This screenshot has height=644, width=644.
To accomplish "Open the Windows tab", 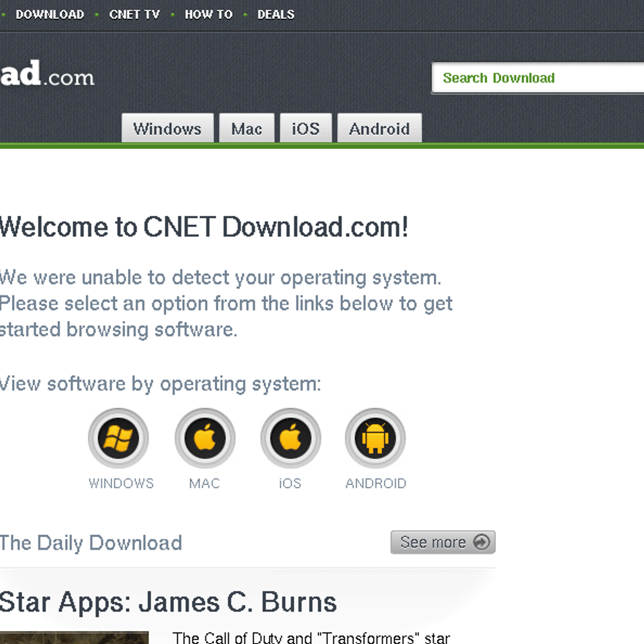I will click(x=167, y=128).
